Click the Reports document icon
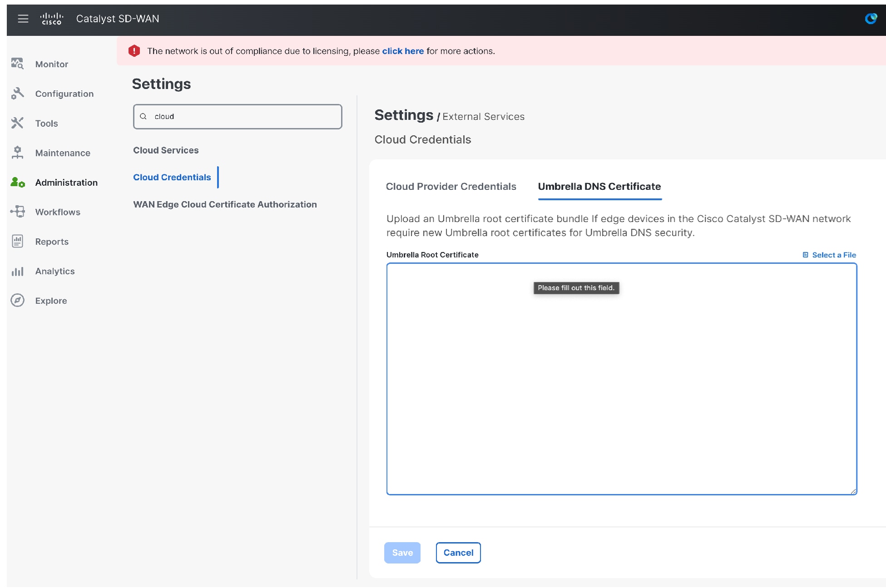 tap(17, 241)
